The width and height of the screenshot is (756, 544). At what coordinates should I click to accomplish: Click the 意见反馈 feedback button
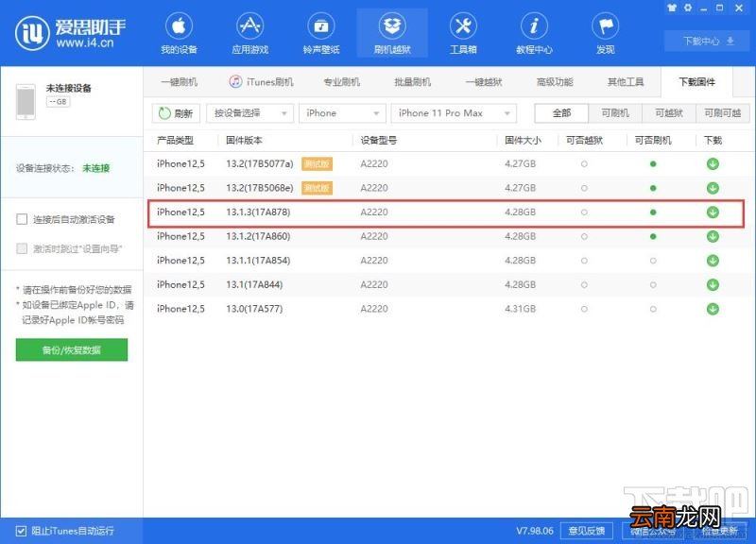click(586, 531)
